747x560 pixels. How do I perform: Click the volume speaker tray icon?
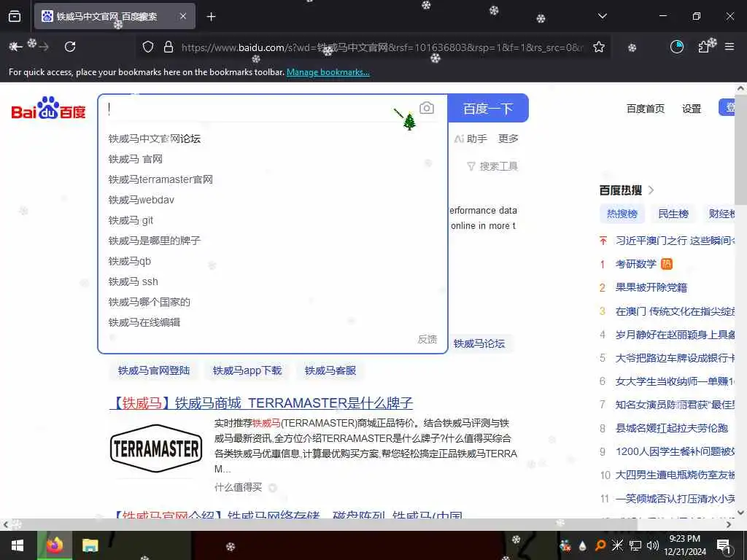point(653,545)
